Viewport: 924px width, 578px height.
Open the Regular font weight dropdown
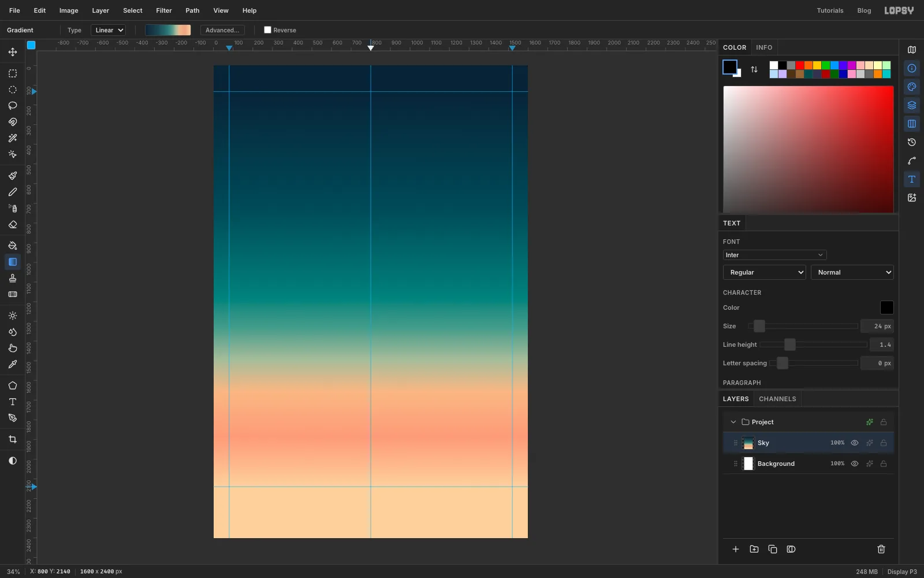765,272
